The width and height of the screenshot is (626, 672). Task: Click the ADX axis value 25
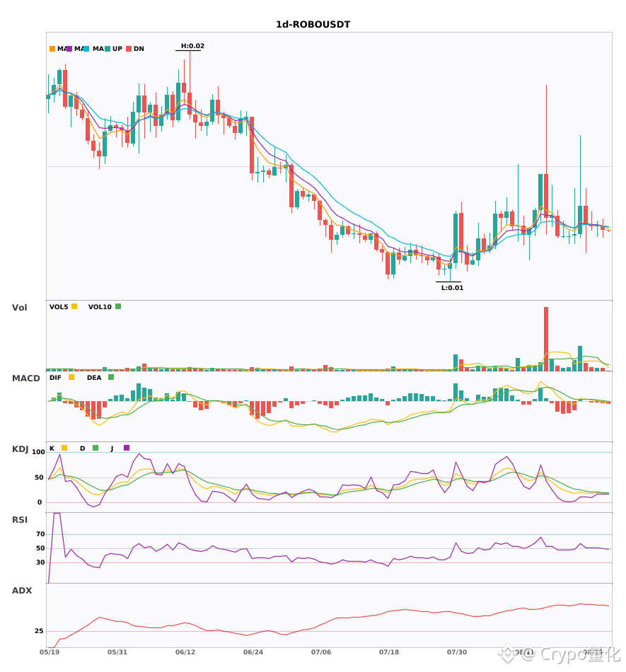click(39, 631)
